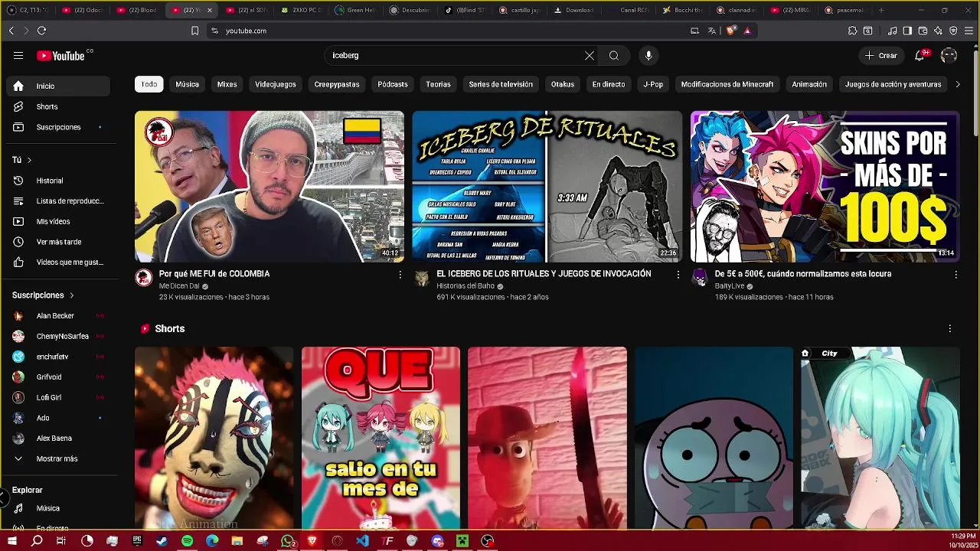Go back with the browser arrow
980x551 pixels.
tap(11, 31)
